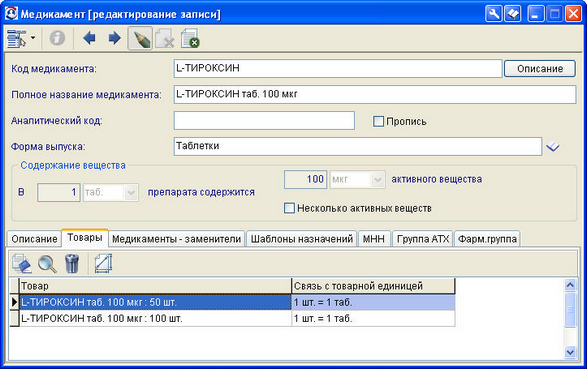
Task: Click the trash bin delete icon
Action: point(72,263)
